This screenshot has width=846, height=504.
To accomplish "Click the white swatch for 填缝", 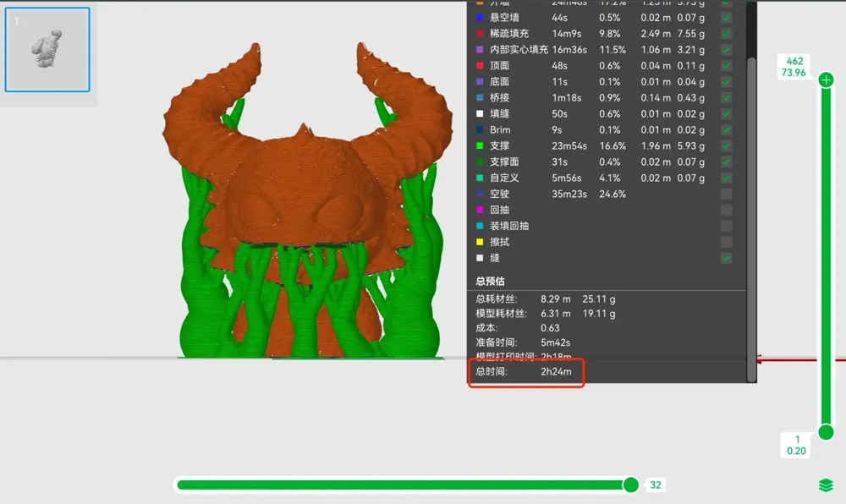I will pyautogui.click(x=480, y=113).
